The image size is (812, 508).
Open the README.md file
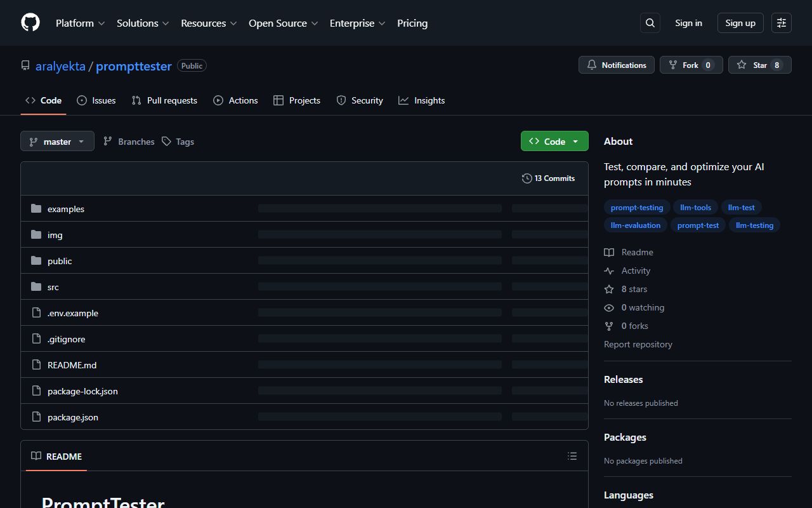(72, 364)
